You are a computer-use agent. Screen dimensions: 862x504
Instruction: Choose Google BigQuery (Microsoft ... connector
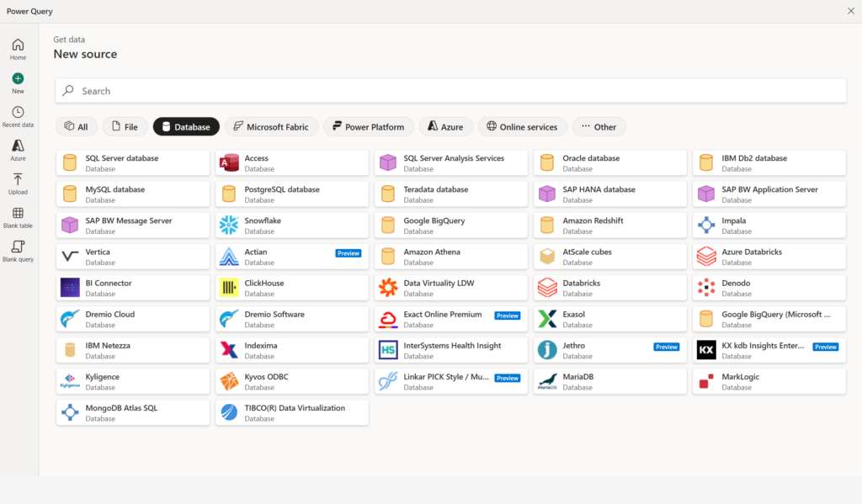(x=769, y=319)
